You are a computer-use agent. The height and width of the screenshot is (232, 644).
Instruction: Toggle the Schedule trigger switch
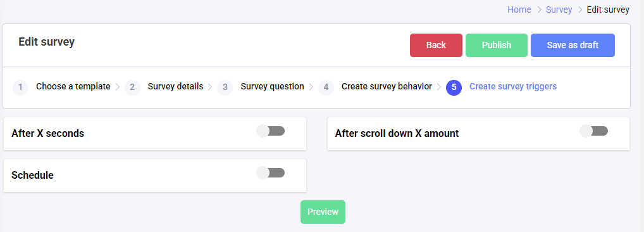point(271,173)
